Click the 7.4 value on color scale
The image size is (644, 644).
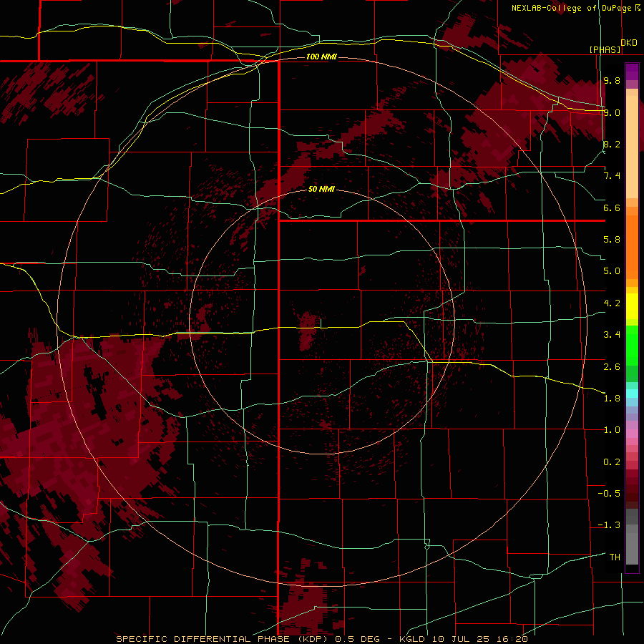[x=612, y=176]
